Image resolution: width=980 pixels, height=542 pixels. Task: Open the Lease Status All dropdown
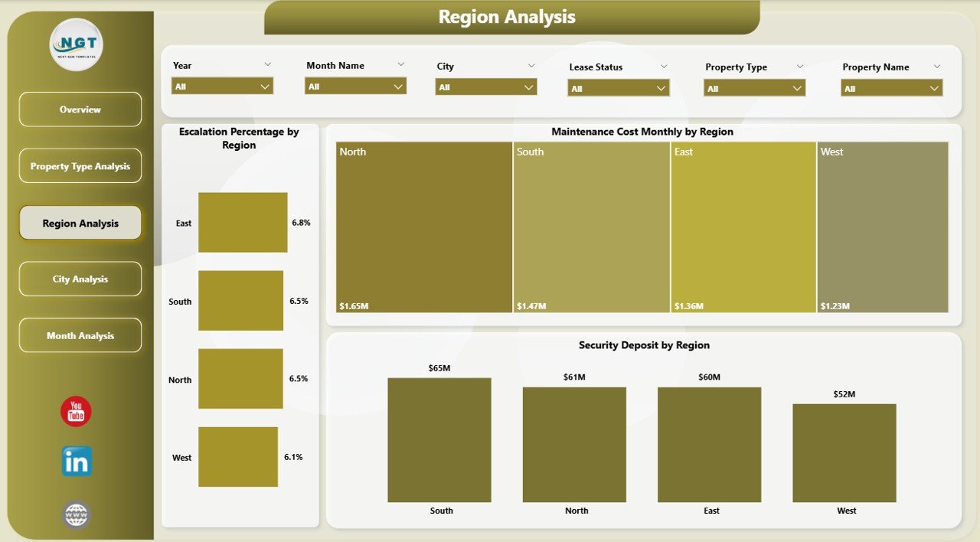618,89
